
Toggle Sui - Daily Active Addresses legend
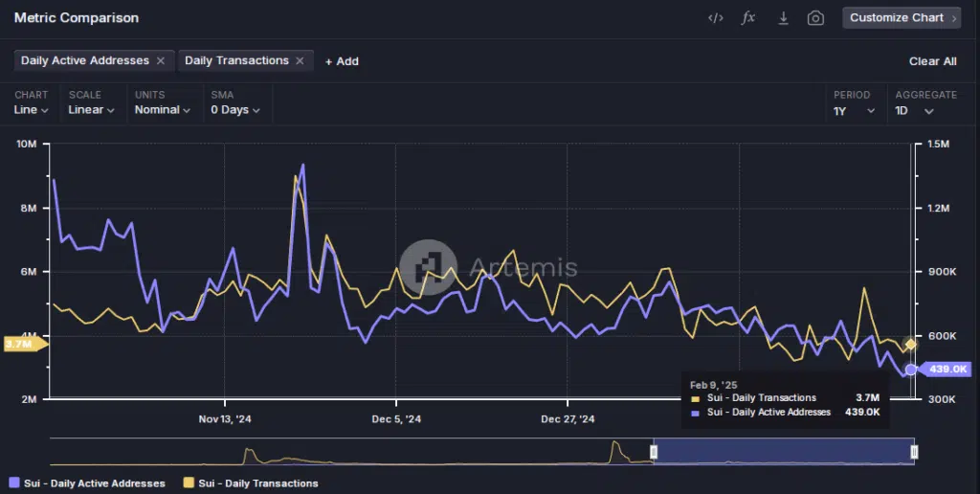pos(87,483)
